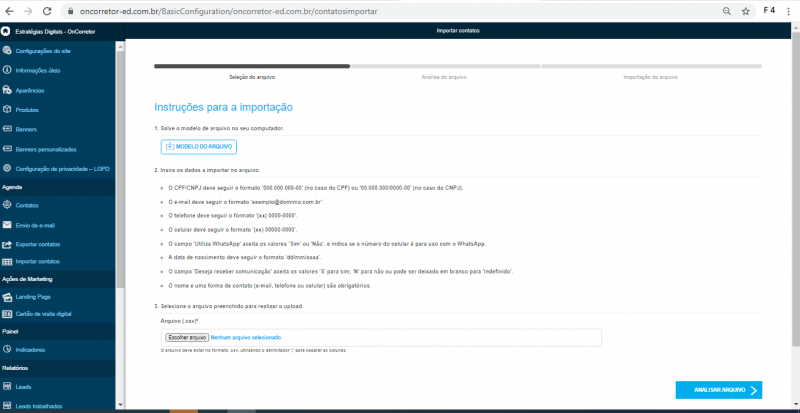Click the Ações de Marketing section header

click(28, 279)
